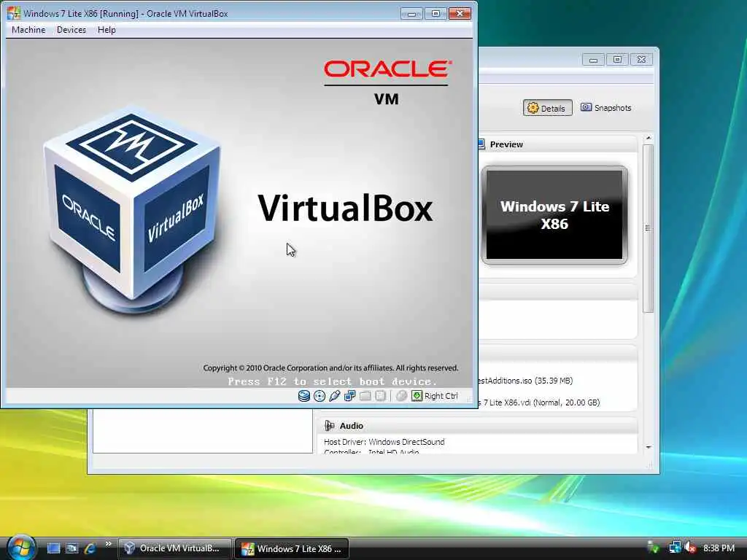Click the VM window resize grip
Image resolution: width=747 pixels, height=560 pixels.
tap(469, 400)
